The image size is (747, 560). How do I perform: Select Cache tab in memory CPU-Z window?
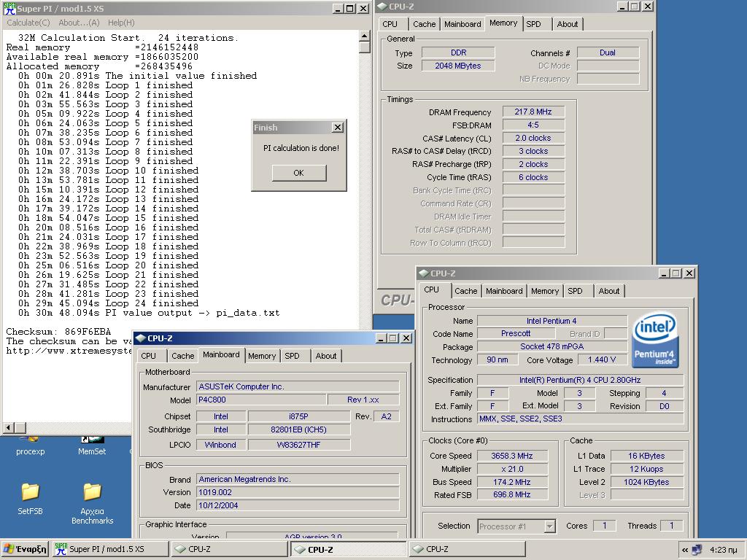[424, 24]
